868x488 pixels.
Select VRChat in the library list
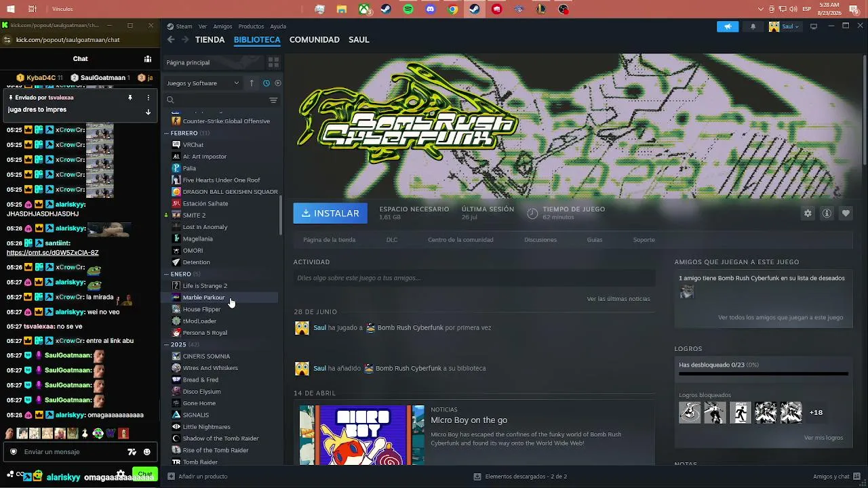pos(193,145)
